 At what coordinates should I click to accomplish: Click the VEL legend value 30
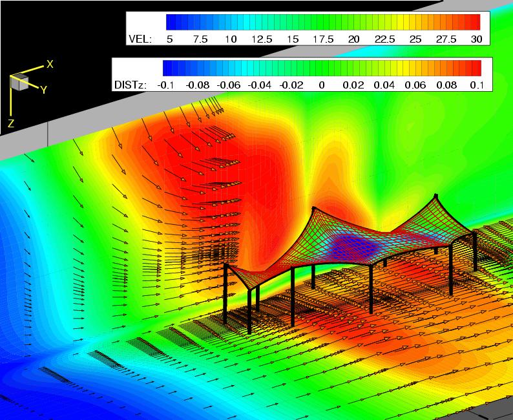[x=476, y=39]
